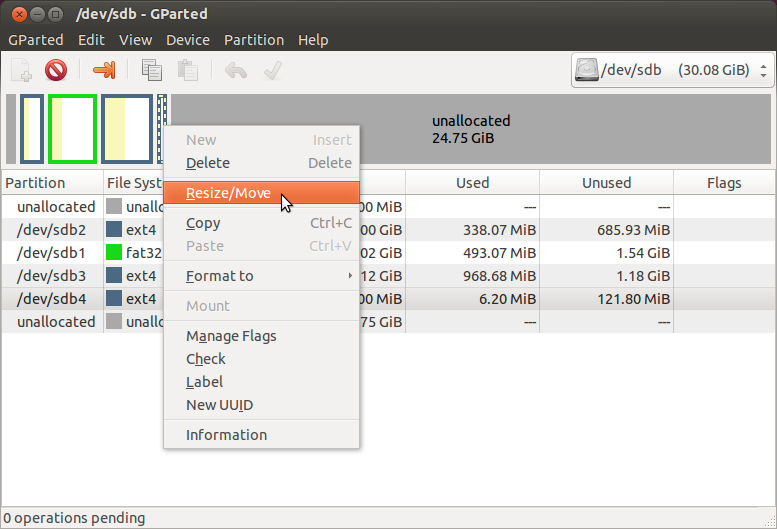Click the 121.80 MiB unused value

click(633, 299)
